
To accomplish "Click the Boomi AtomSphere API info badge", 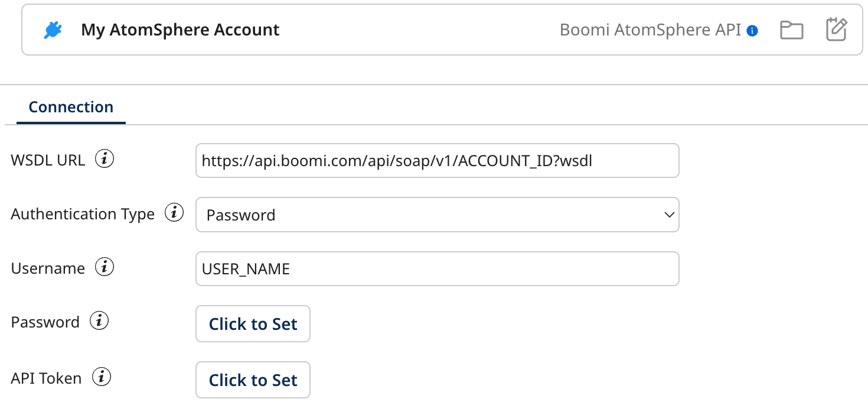I will [x=752, y=30].
